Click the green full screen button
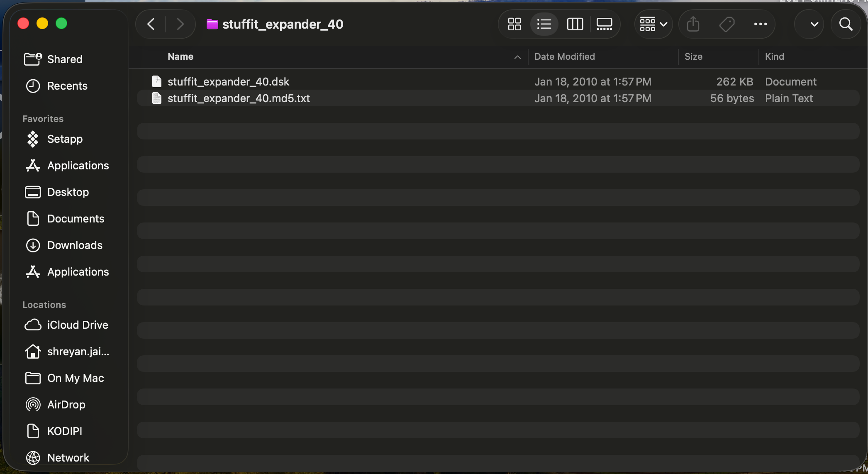Image resolution: width=868 pixels, height=474 pixels. tap(61, 23)
